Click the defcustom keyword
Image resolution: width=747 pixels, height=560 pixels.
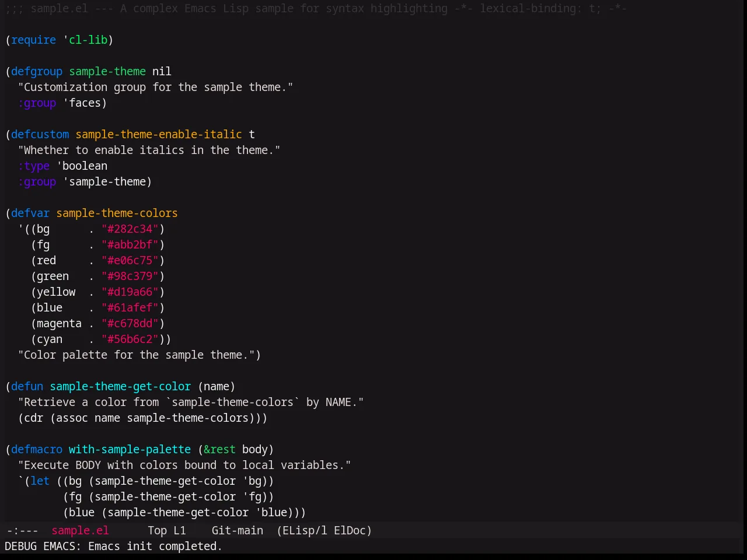(40, 134)
